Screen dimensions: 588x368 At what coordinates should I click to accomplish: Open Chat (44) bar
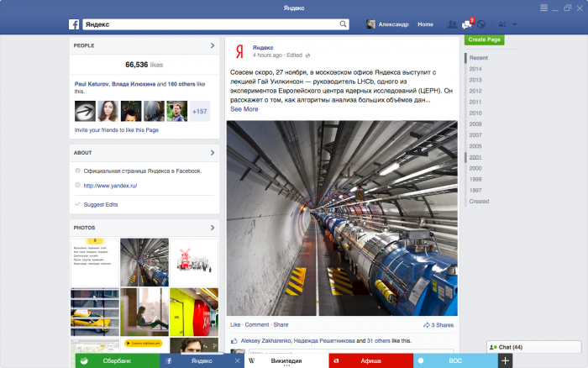[x=533, y=347]
